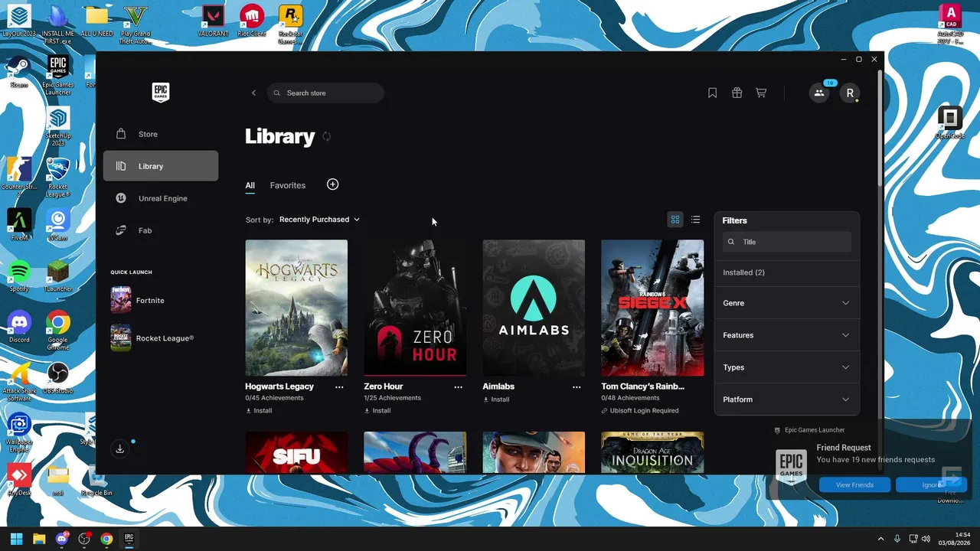The width and height of the screenshot is (980, 551).
Task: Open the Discord desktop shortcut
Action: click(19, 328)
